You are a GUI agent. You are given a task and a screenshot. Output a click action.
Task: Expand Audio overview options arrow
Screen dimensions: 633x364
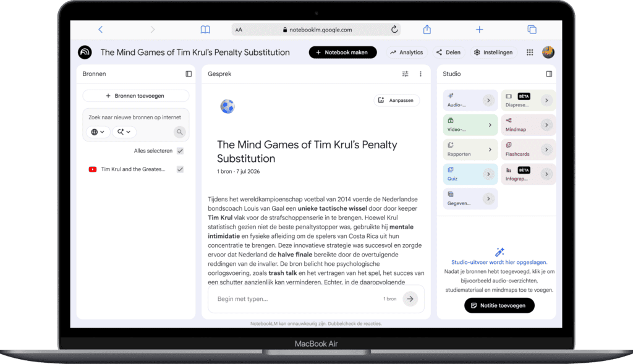tap(488, 101)
